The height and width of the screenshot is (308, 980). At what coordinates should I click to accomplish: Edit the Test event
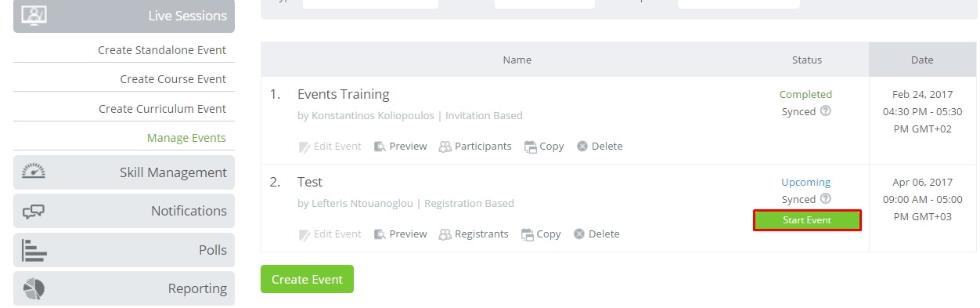pyautogui.click(x=330, y=234)
